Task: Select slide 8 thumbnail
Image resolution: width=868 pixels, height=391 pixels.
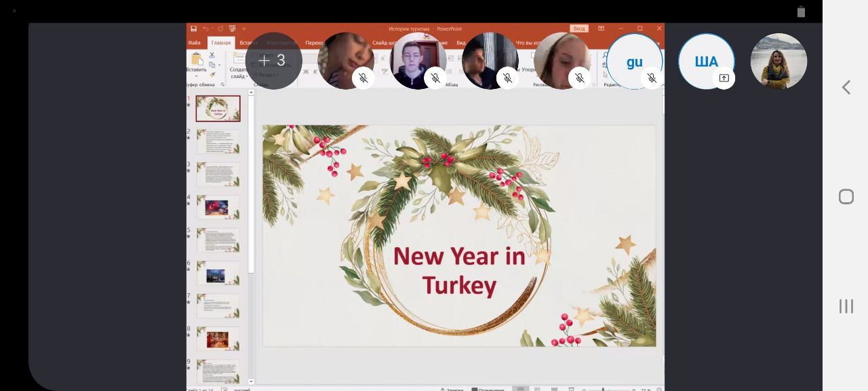Action: click(x=218, y=339)
